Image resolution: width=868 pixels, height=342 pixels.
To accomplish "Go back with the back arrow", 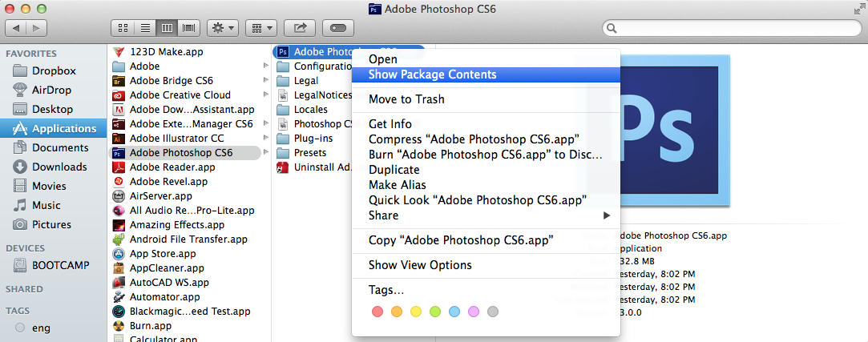I will (x=16, y=28).
